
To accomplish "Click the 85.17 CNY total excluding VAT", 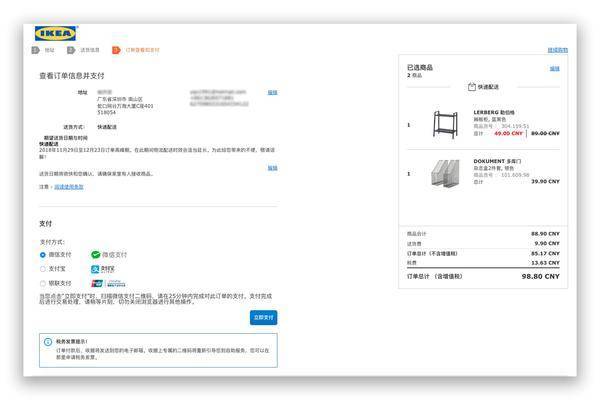I will (545, 253).
